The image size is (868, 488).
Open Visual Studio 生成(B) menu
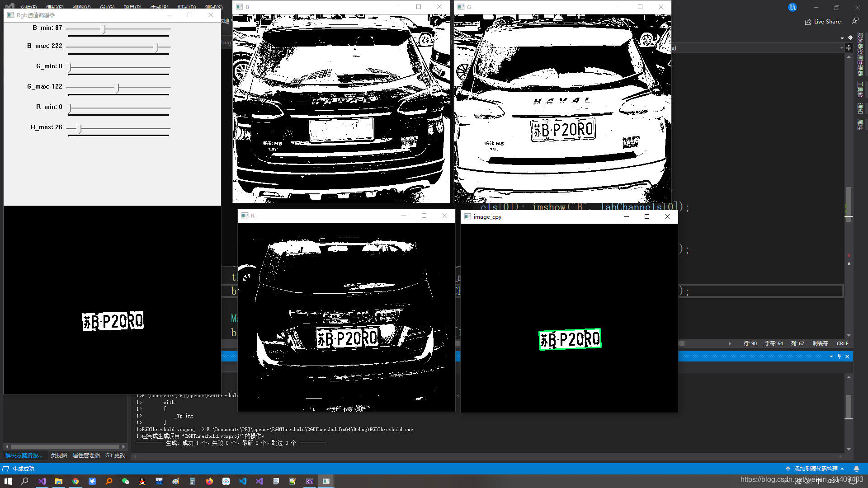(159, 7)
